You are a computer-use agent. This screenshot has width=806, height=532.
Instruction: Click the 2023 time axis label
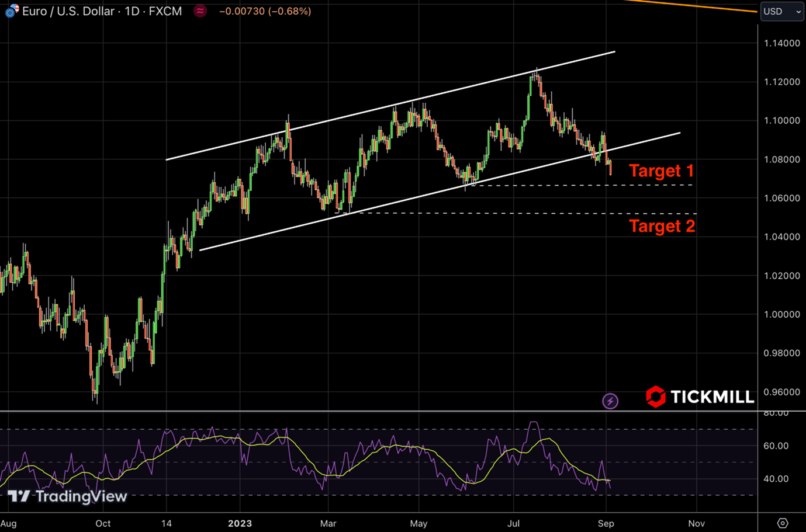240,523
